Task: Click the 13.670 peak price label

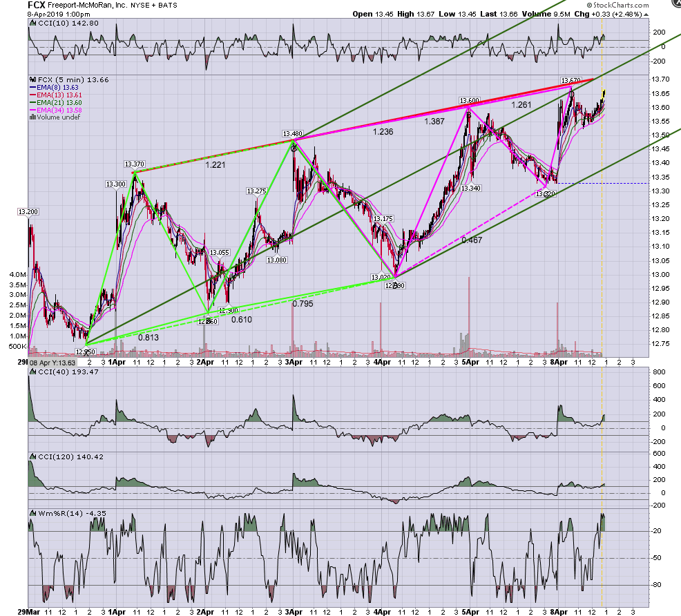Action: coord(570,80)
